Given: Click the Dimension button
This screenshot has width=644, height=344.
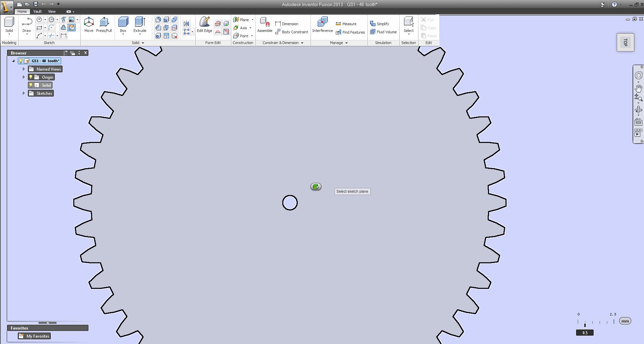Looking at the screenshot, I should (x=287, y=24).
